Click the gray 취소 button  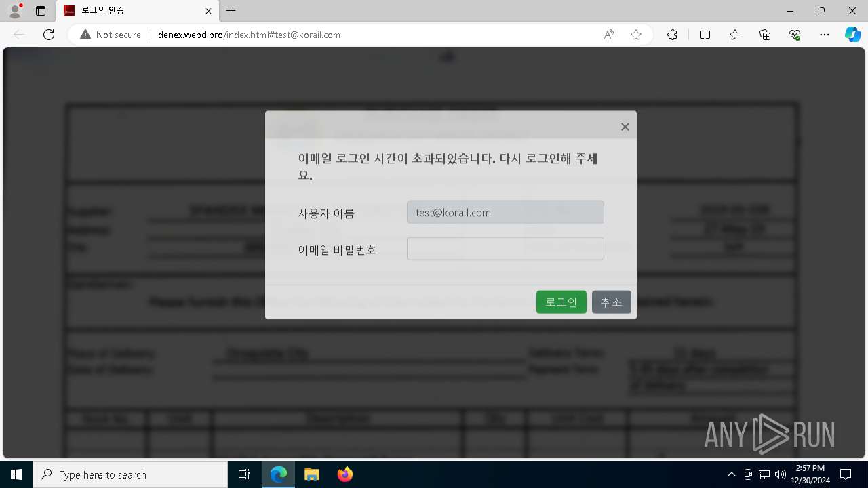click(x=612, y=302)
